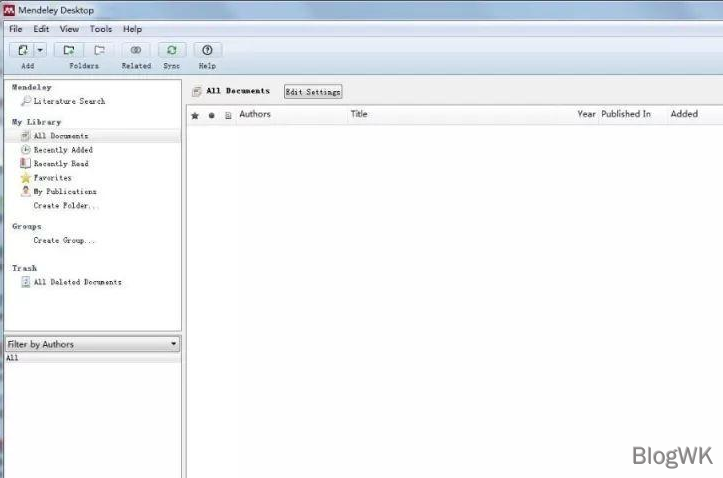Select Recently Added in My Library
This screenshot has height=478, width=723.
coord(62,150)
